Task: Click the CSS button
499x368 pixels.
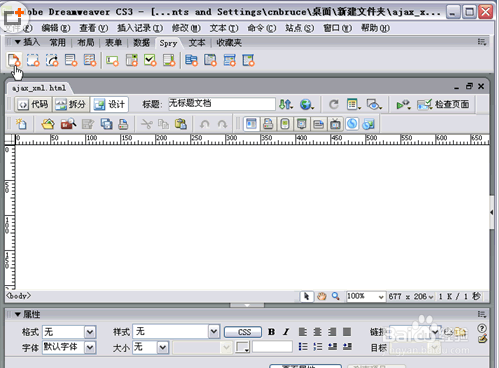Action: 243,332
